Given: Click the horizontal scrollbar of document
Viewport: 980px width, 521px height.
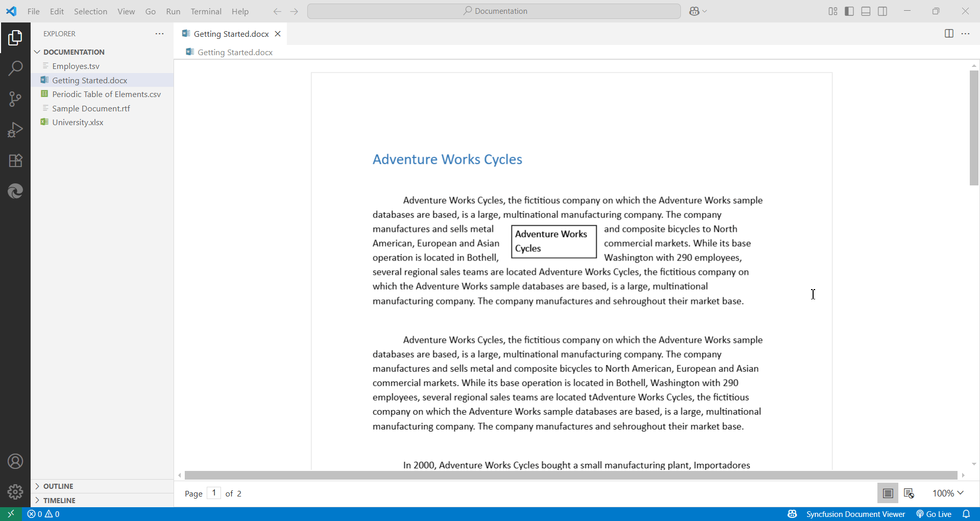Looking at the screenshot, I should [571, 475].
